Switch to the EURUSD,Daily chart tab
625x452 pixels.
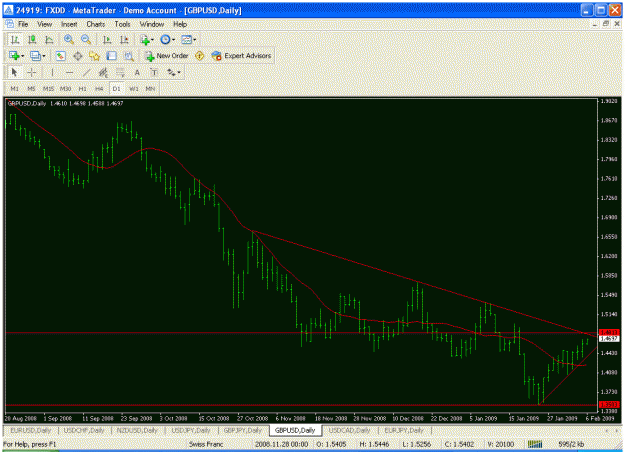(x=31, y=430)
